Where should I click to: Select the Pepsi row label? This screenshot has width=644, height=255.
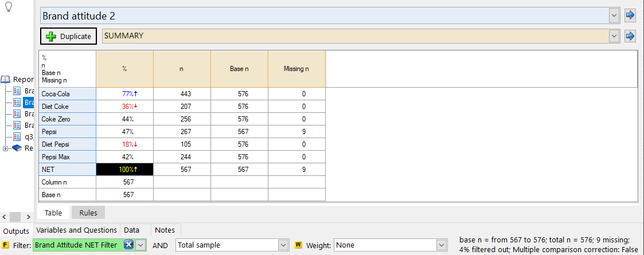[x=67, y=132]
